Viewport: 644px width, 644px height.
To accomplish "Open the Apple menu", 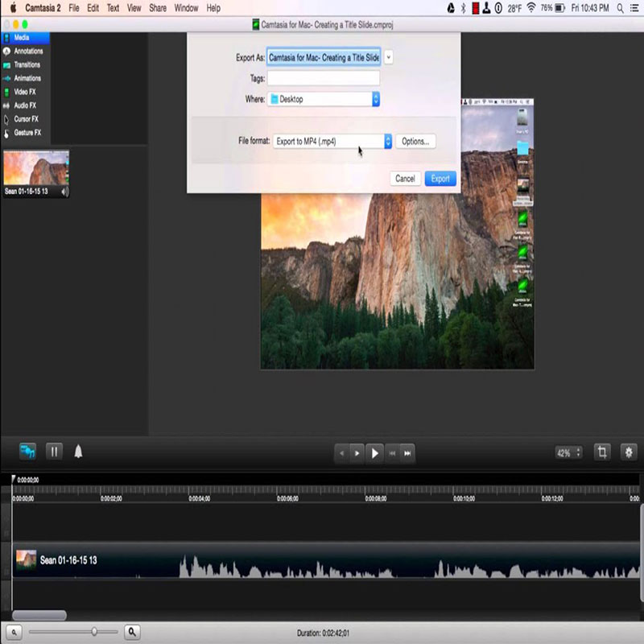I will (x=13, y=8).
